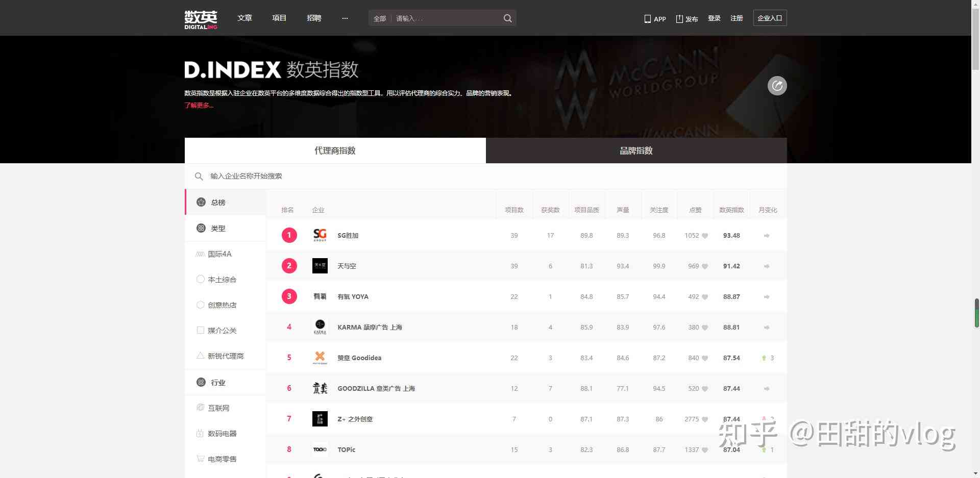
Task: Like SG胜加 via its heart icon
Action: point(705,236)
